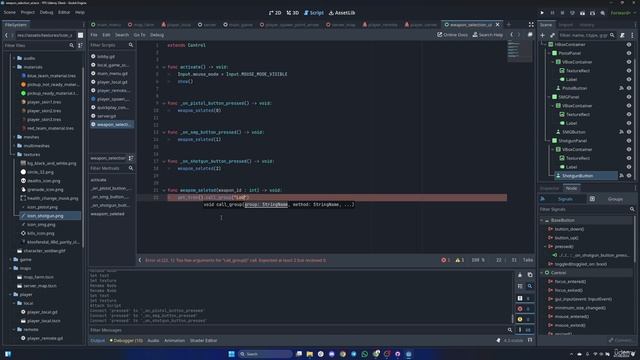This screenshot has width=640, height=360.
Task: Collapse the materials folder in FileSystem
Action: point(14,67)
